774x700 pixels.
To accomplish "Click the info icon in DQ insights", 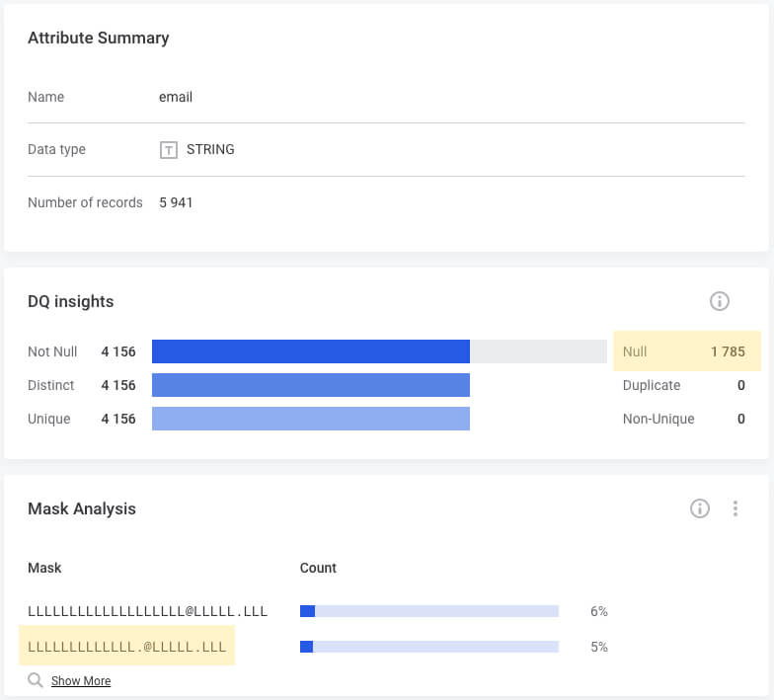I will (720, 301).
